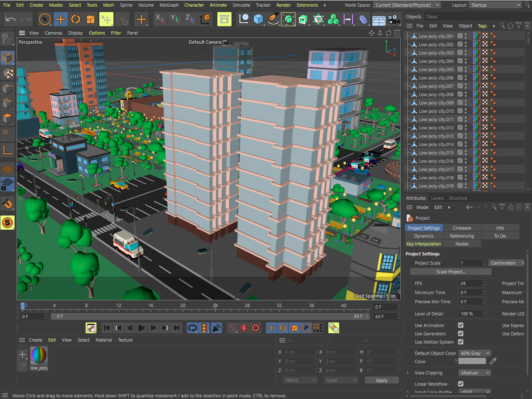Select the Spline Pen tool
532x399 pixels.
273,19
